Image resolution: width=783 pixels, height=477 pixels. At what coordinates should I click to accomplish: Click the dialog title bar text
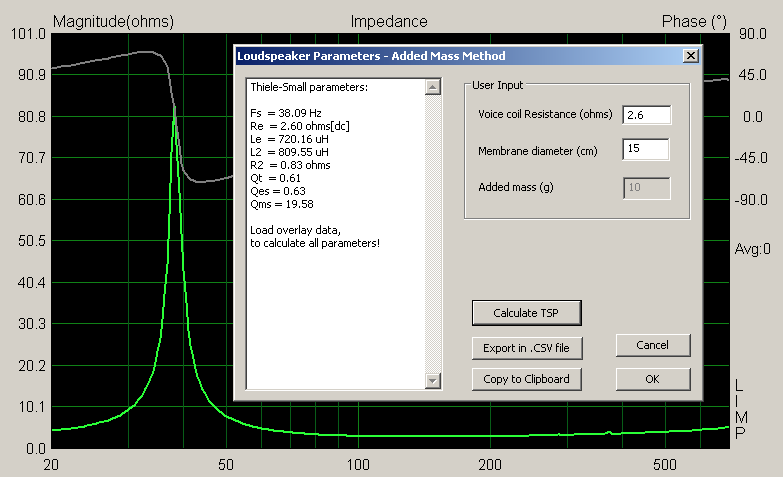point(371,55)
